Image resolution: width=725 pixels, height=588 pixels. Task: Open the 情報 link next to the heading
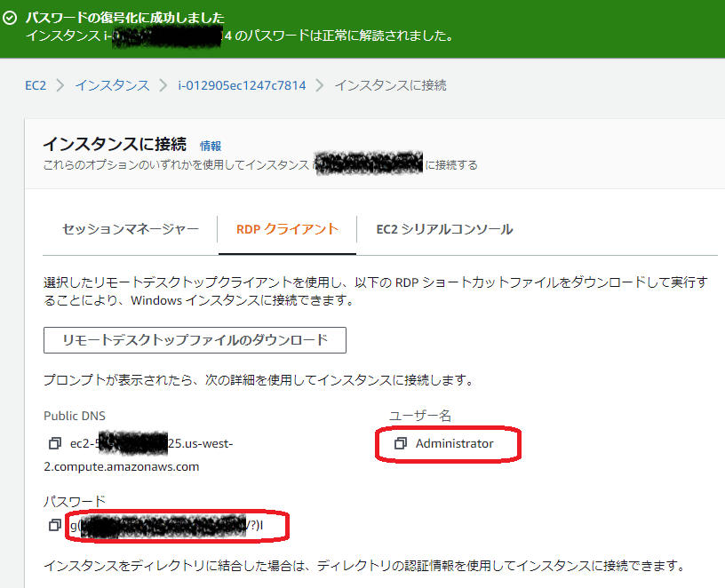tap(211, 146)
